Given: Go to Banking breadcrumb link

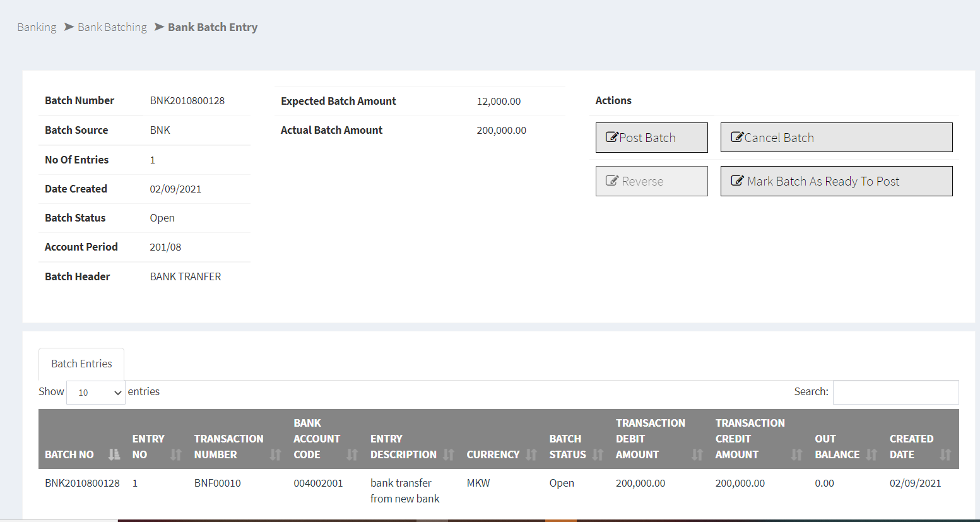Looking at the screenshot, I should click(x=37, y=27).
